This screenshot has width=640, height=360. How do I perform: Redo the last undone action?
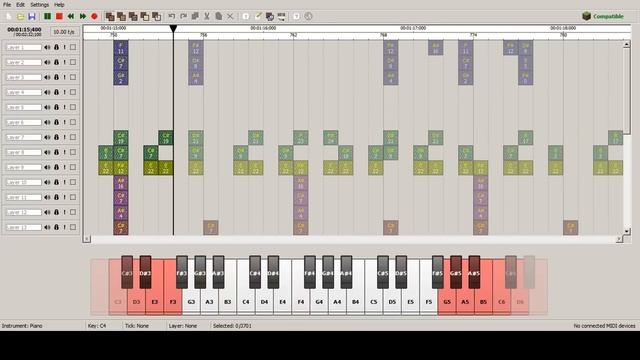(184, 16)
